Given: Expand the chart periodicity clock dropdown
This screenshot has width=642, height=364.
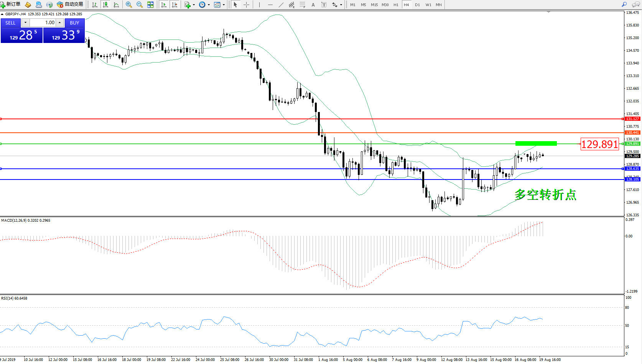Looking at the screenshot, I should pos(209,5).
